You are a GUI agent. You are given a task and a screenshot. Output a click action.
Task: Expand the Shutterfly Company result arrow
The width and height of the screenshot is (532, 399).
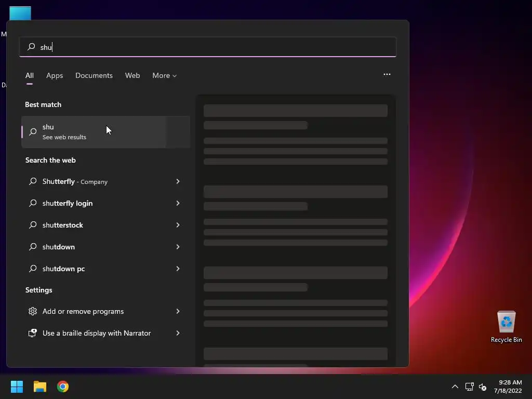[x=178, y=181]
